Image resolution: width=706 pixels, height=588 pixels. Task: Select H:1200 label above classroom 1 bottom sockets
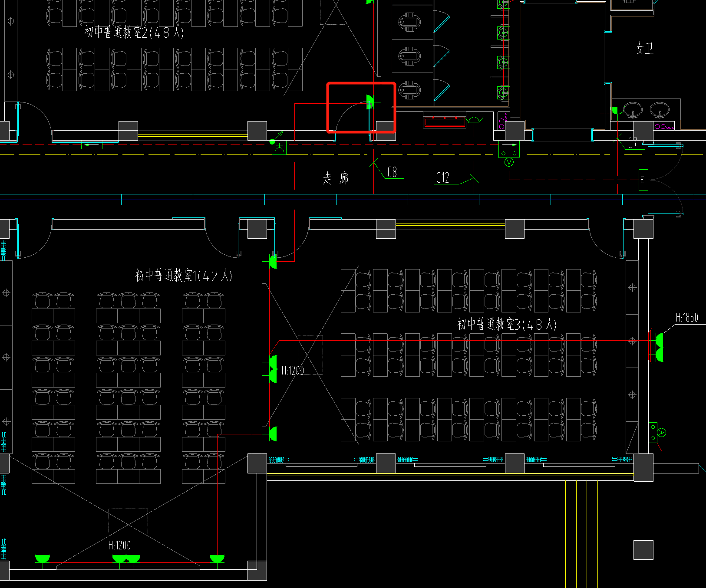(119, 545)
